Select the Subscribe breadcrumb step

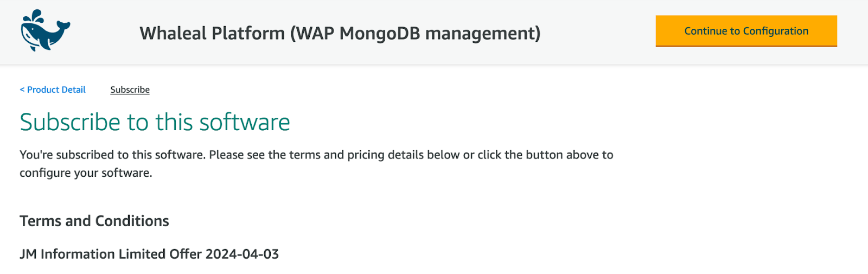(130, 90)
